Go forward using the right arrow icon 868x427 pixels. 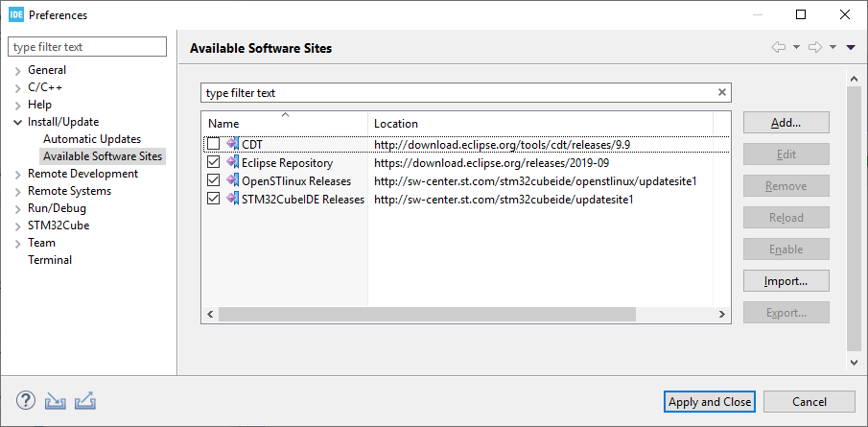coord(815,48)
